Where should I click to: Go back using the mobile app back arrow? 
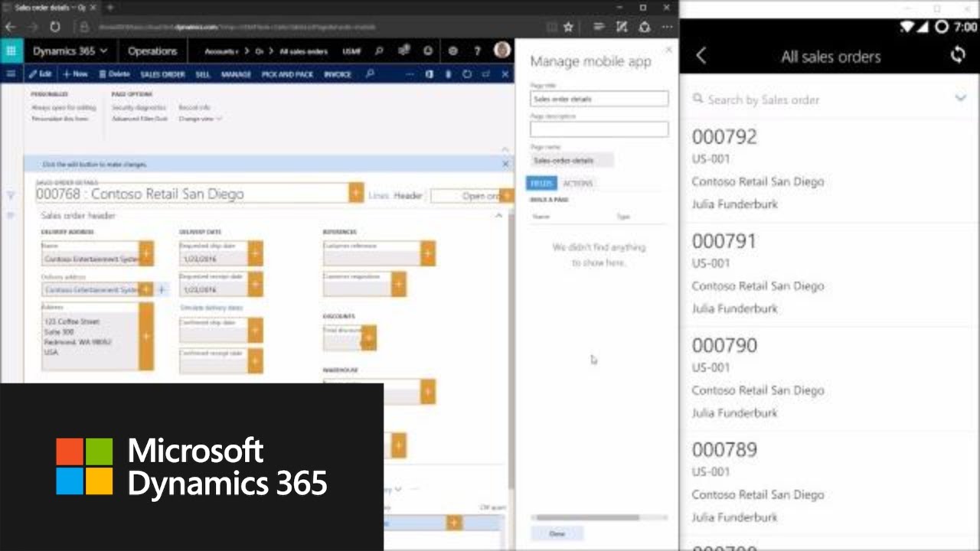[x=701, y=56]
